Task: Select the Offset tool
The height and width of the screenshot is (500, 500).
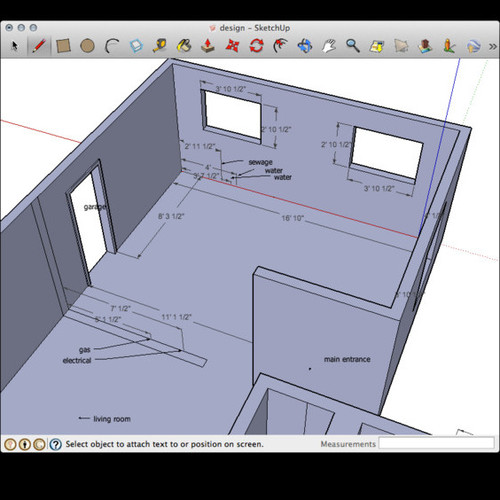Action: coord(280,46)
